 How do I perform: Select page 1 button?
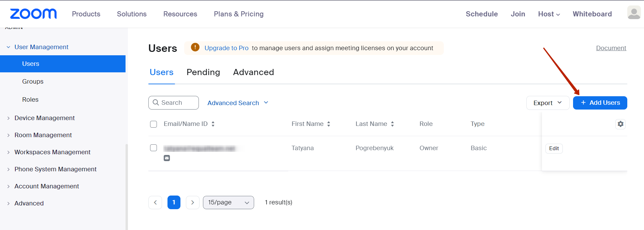coord(174,202)
